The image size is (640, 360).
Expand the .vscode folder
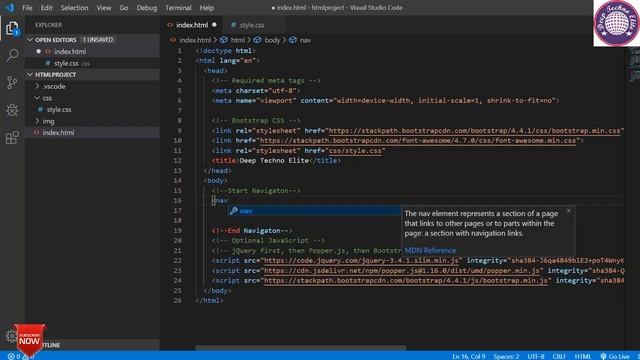(54, 86)
